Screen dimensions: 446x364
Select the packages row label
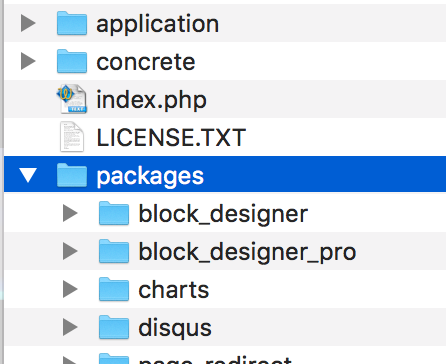click(150, 176)
